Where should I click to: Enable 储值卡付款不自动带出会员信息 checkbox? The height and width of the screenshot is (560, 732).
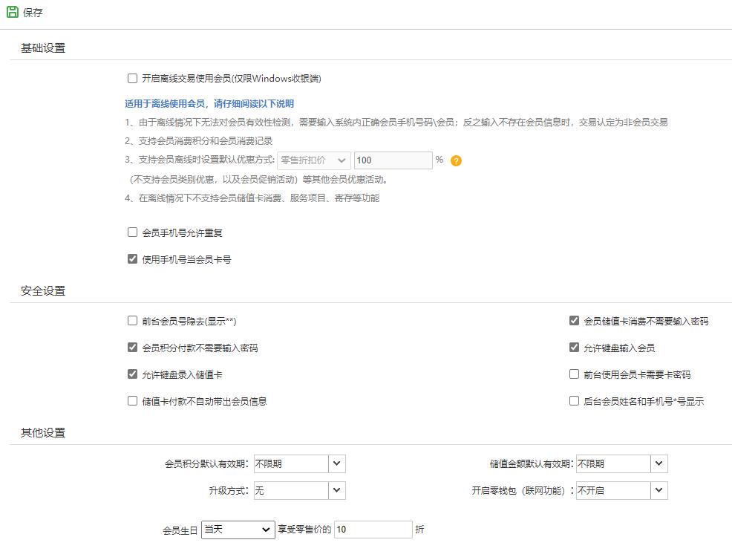click(x=132, y=401)
